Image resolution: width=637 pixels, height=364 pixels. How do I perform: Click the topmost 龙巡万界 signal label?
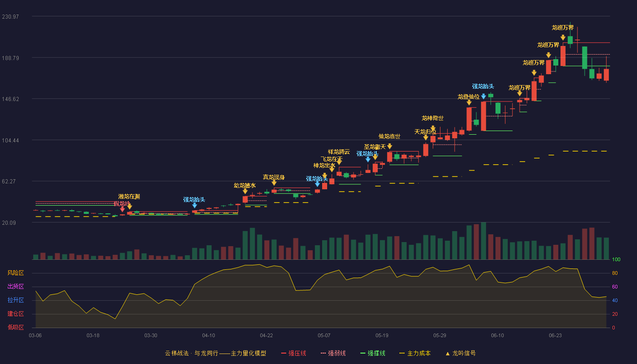tap(563, 27)
